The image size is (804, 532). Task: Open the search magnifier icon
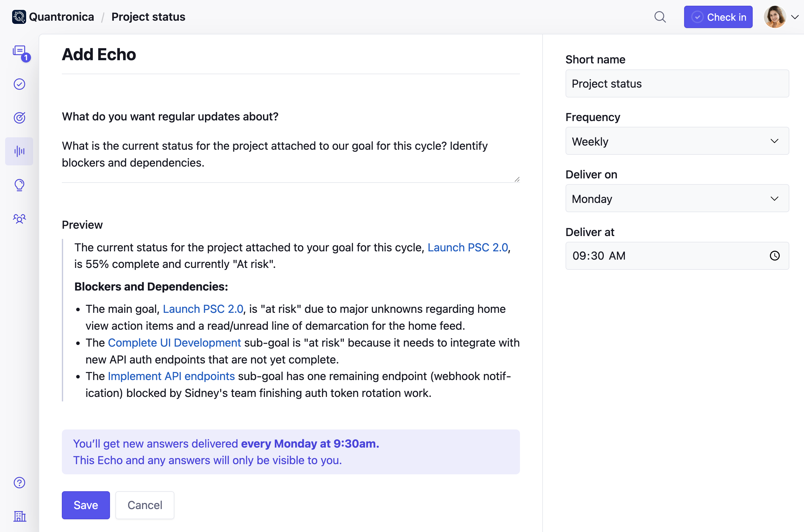(x=660, y=17)
